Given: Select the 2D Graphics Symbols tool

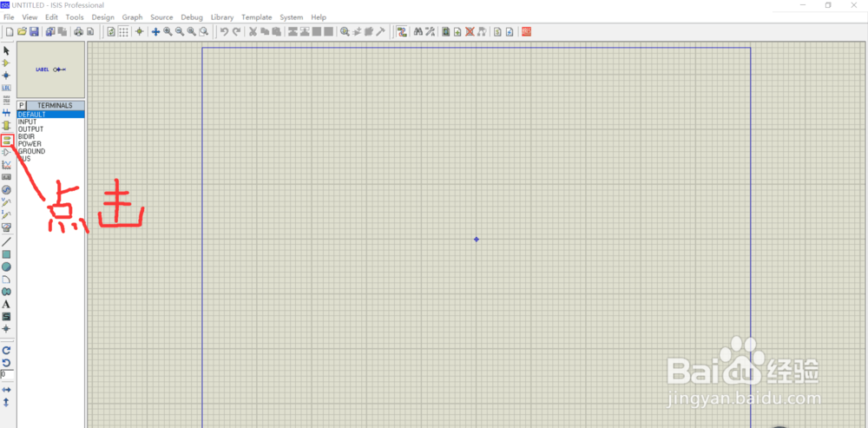Looking at the screenshot, I should point(7,317).
